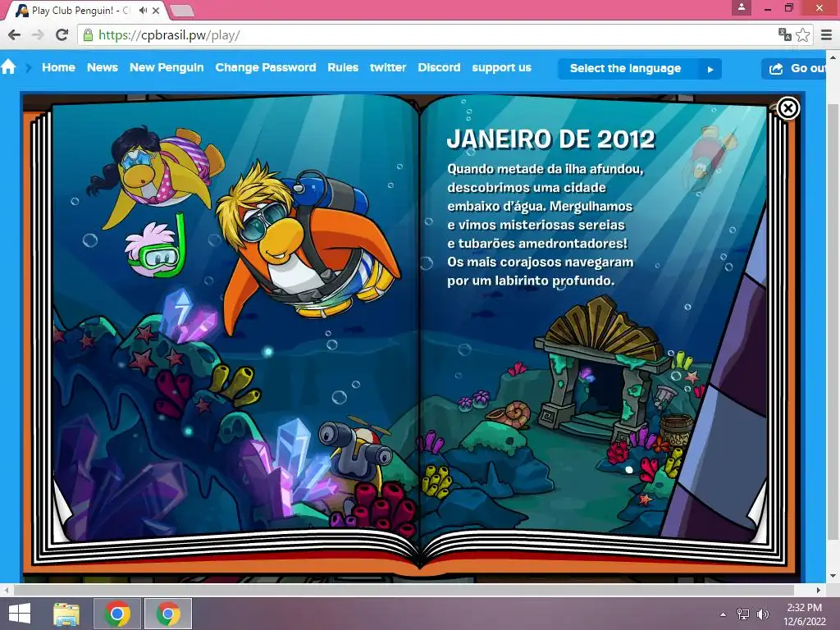The image size is (840, 630).
Task: Close the yearbook with the X button
Action: point(787,109)
